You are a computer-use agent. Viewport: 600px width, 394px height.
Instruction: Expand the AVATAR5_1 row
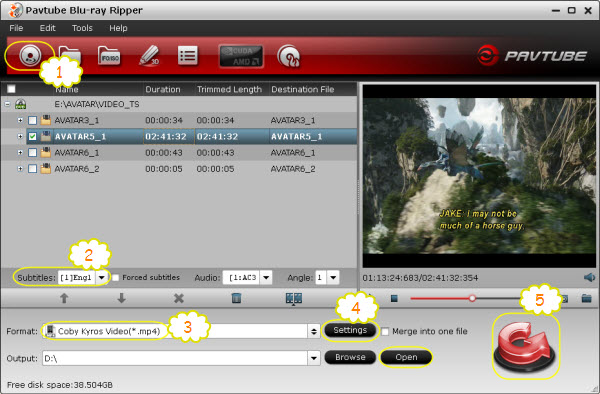20,136
